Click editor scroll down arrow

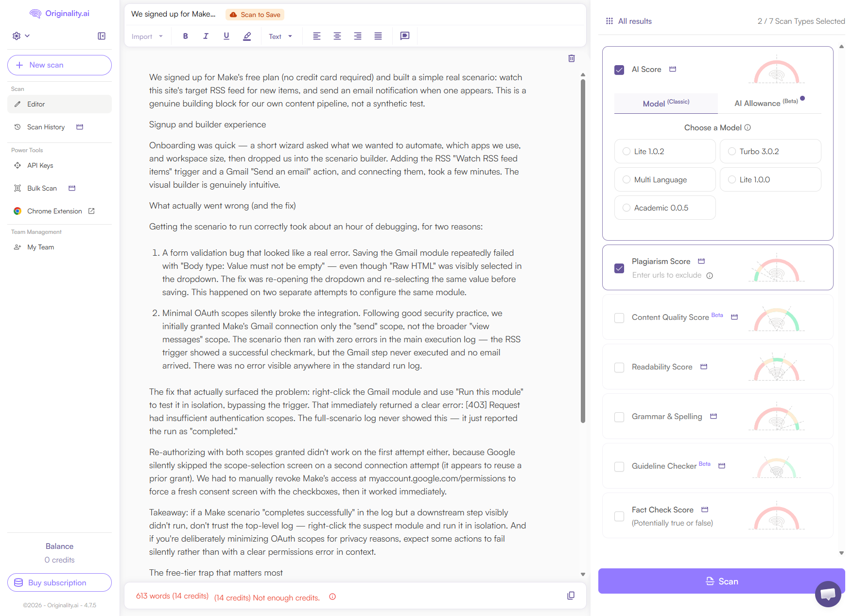click(x=583, y=575)
